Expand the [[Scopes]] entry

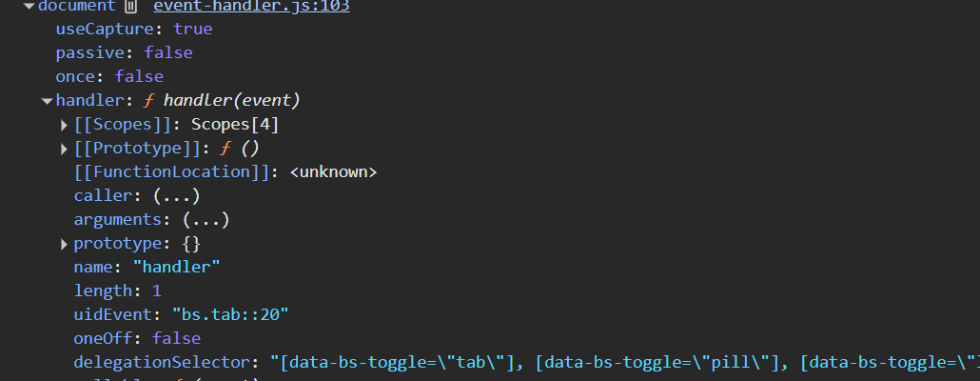click(x=64, y=125)
